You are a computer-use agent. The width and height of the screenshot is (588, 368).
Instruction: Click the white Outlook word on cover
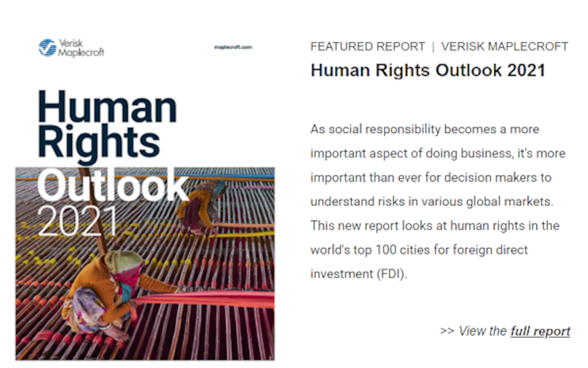coord(112,185)
